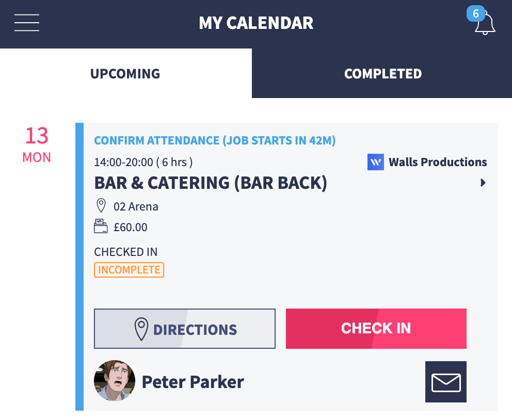Select the Bar & Catering (Bar Back) job title

(x=211, y=183)
